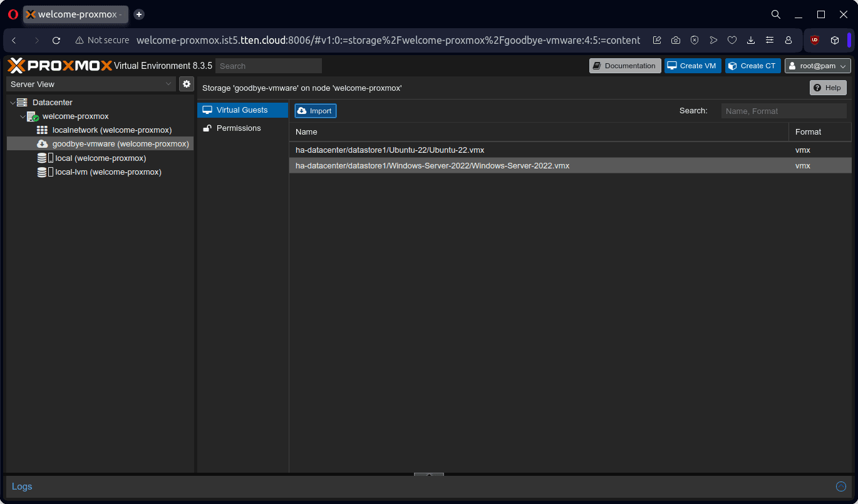
Task: Click the heart bookmark icon
Action: point(732,40)
